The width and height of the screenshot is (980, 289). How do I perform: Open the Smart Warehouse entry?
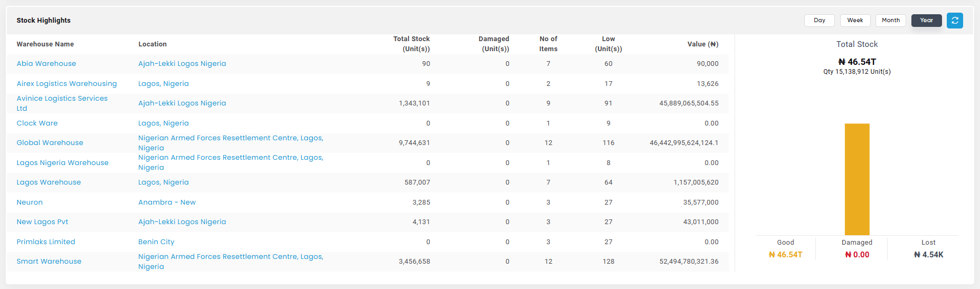coord(49,262)
